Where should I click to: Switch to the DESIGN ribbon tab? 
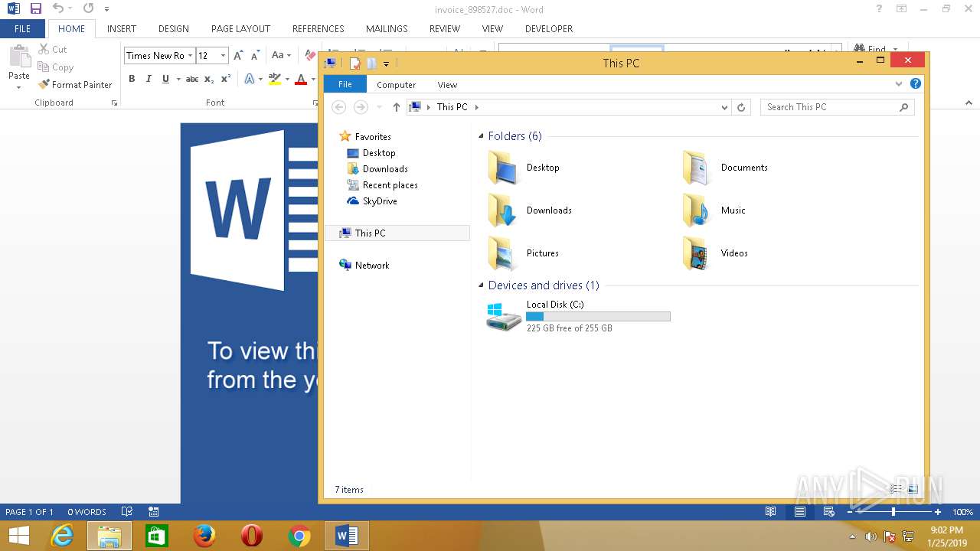174,28
